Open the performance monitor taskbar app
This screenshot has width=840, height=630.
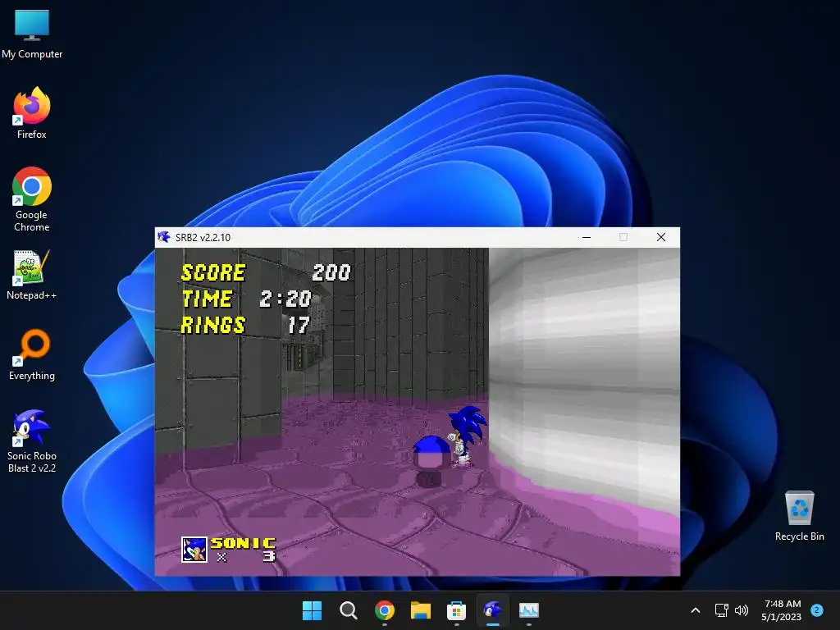tap(529, 610)
